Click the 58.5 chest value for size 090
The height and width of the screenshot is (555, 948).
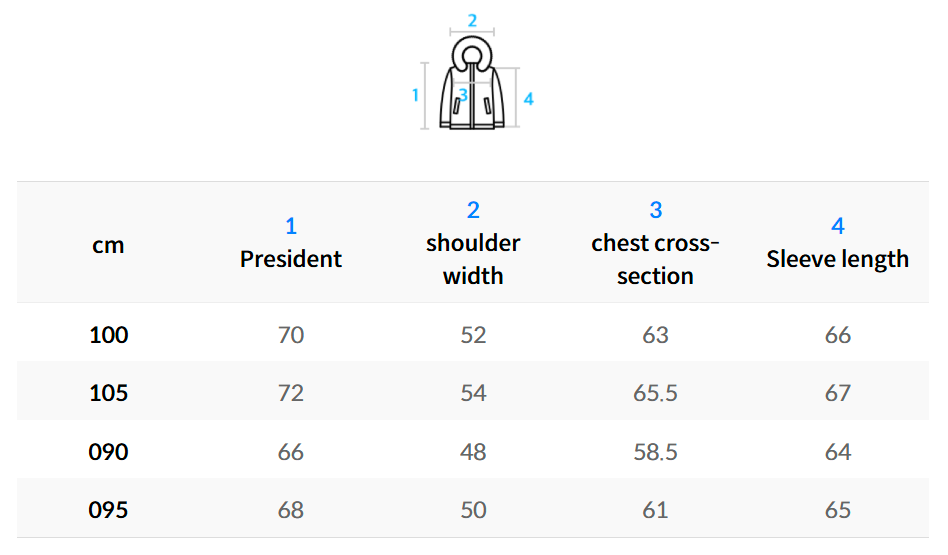click(655, 451)
